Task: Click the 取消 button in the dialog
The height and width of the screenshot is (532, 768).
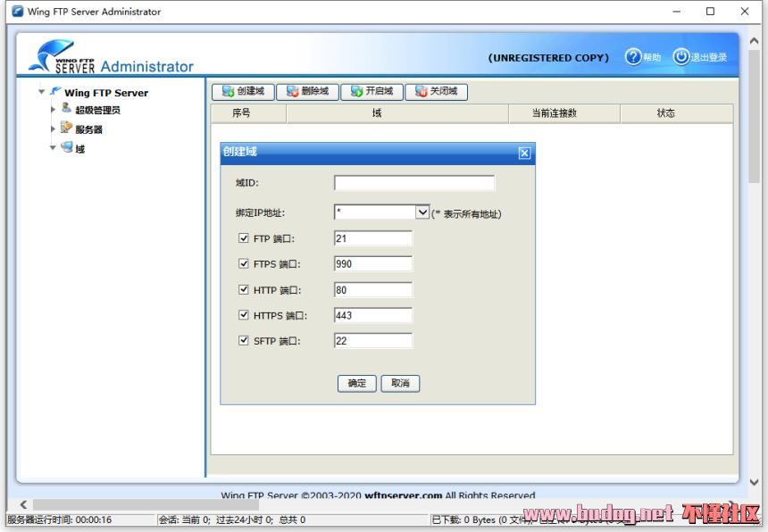Action: (x=399, y=383)
